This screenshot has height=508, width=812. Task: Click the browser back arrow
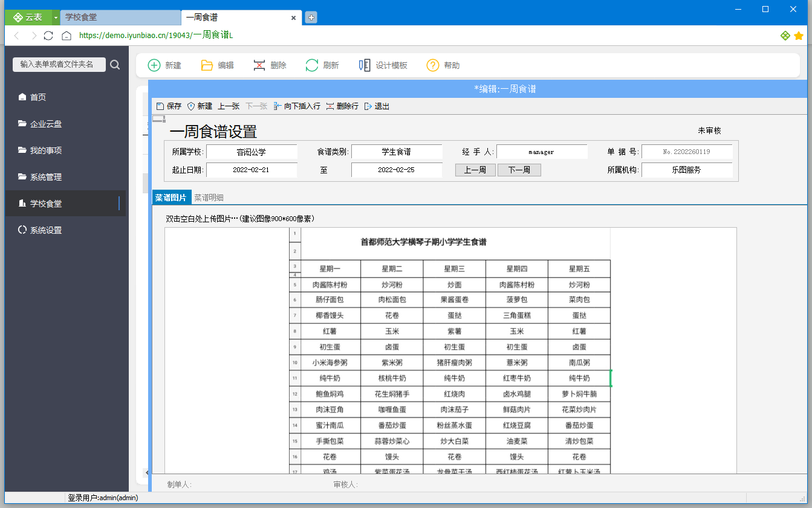(x=17, y=36)
